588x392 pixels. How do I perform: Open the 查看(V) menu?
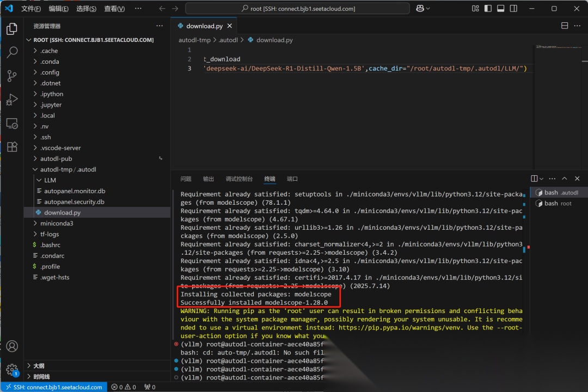click(114, 8)
